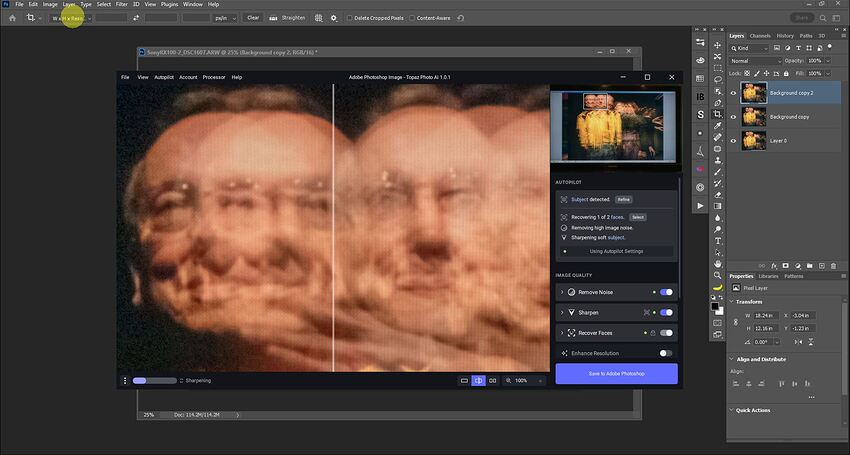This screenshot has width=850, height=455.
Task: Open the crop ratio preset dropdown
Action: [x=71, y=18]
